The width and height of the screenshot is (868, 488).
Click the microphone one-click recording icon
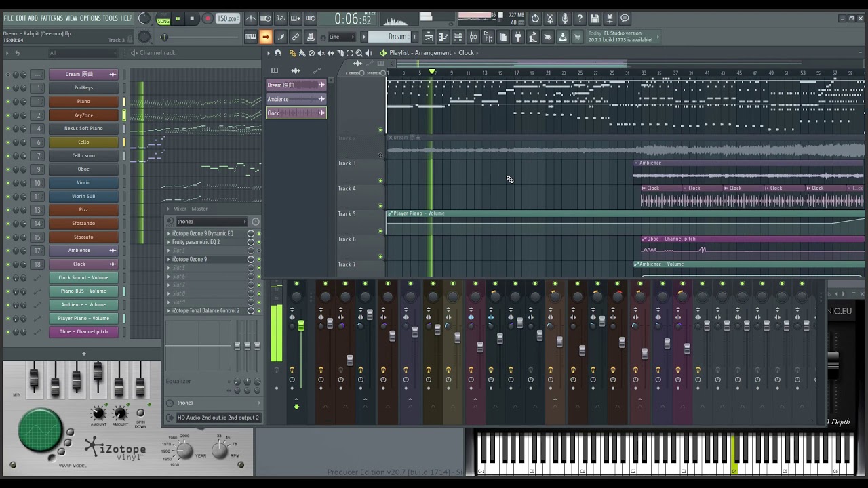click(x=565, y=19)
